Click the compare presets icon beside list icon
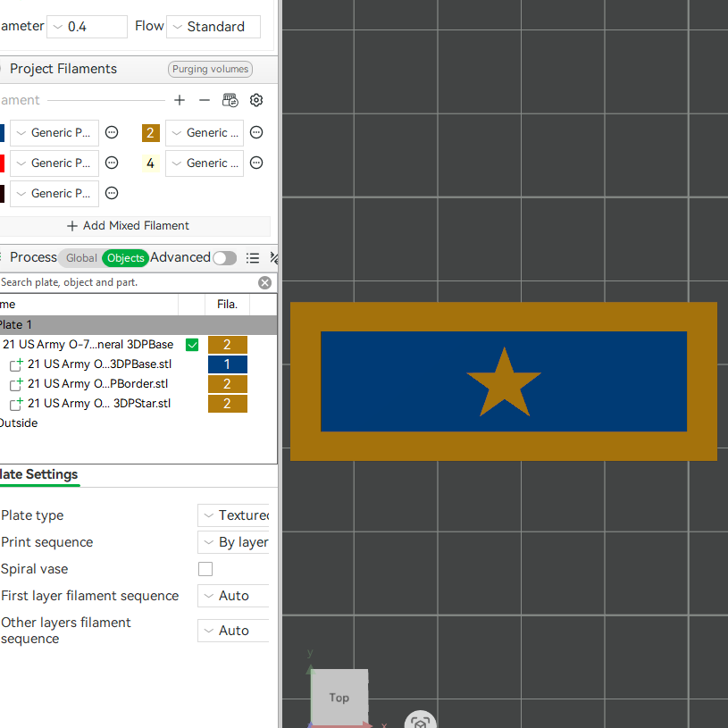 tap(274, 258)
